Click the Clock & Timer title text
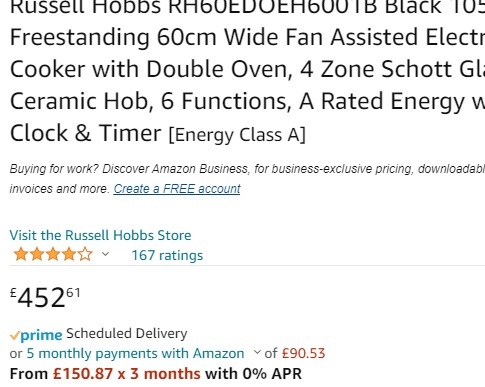485x387 pixels. click(86, 133)
